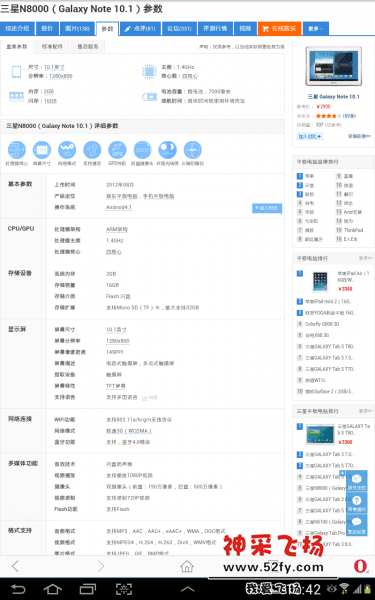Click the 四核心 core count link in summary
This screenshot has height=600, width=375.
tap(190, 76)
